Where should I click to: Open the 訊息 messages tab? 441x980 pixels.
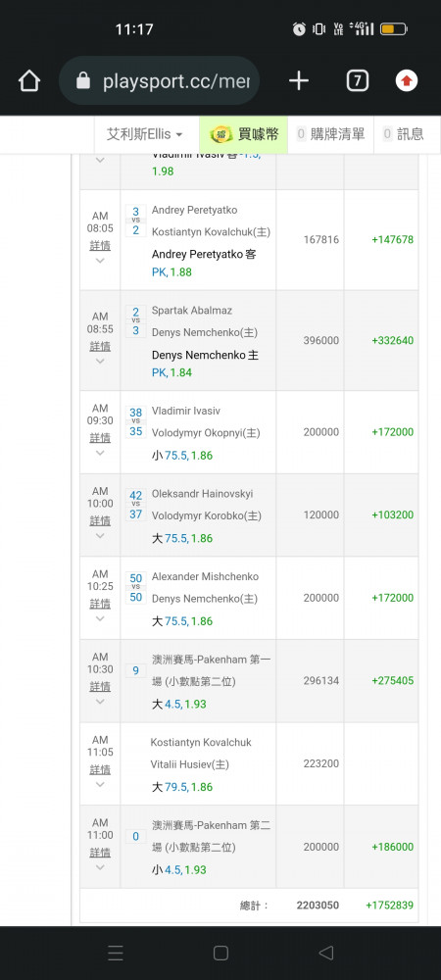click(x=403, y=133)
